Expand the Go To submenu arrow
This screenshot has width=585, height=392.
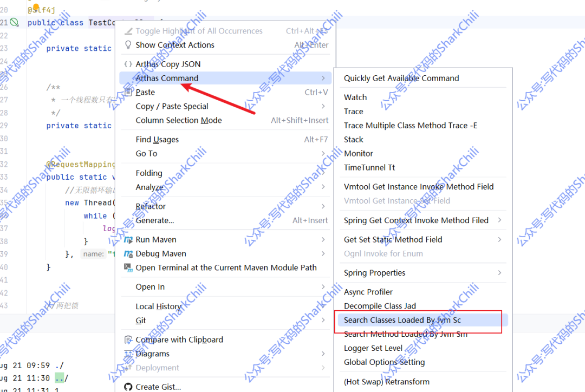pyautogui.click(x=323, y=154)
